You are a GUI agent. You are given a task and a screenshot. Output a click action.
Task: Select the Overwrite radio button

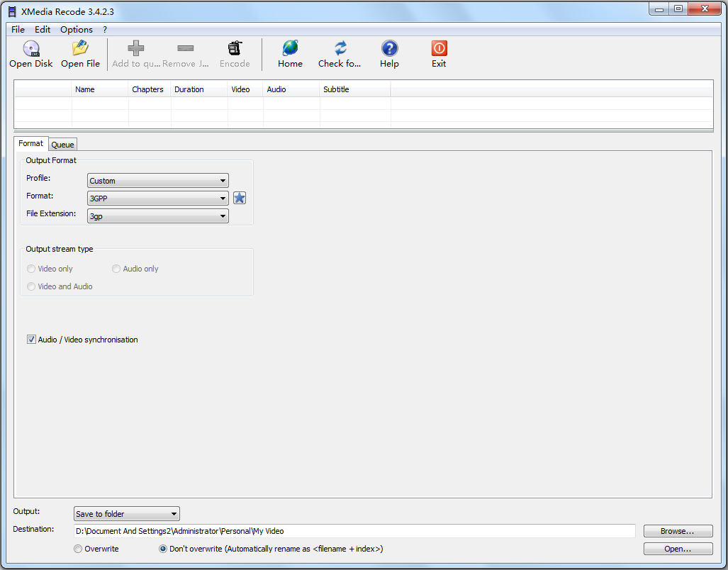pos(78,549)
